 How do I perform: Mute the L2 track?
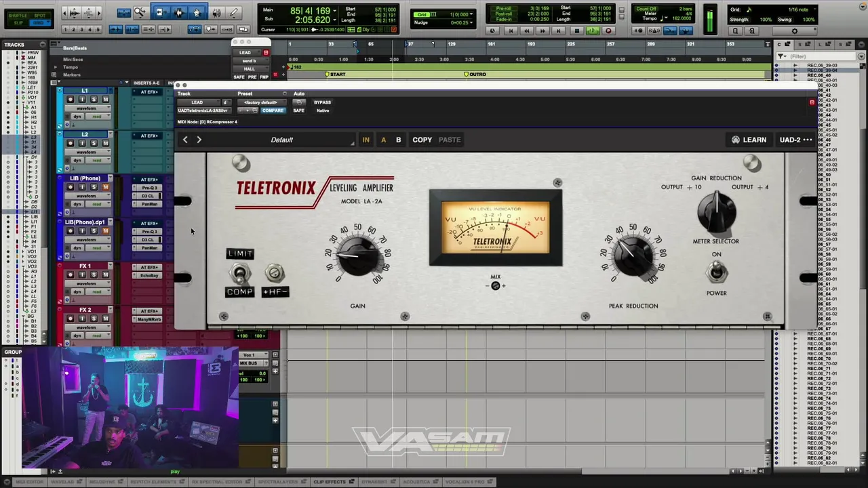(x=105, y=143)
